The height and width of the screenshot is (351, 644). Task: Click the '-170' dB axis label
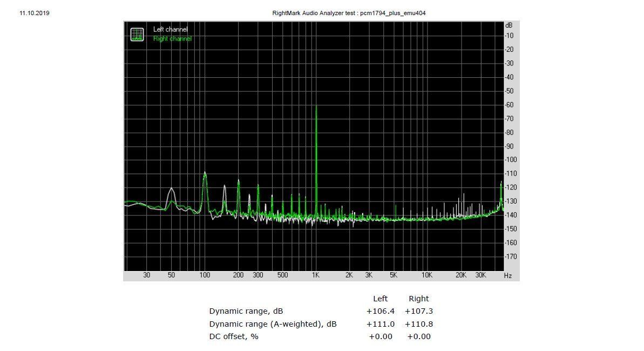tap(511, 256)
